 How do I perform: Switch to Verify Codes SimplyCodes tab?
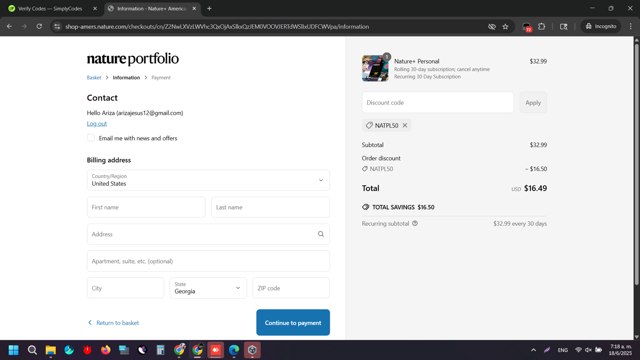click(51, 9)
